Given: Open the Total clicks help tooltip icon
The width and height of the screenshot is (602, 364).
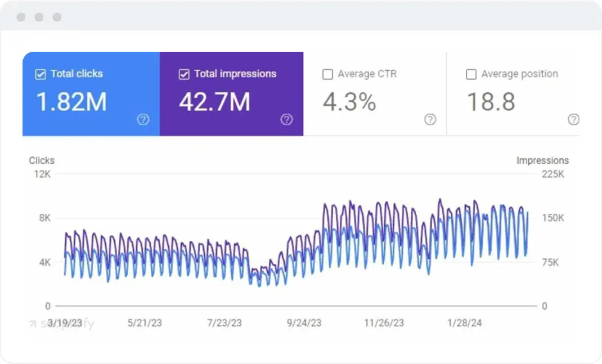Looking at the screenshot, I should 144,120.
